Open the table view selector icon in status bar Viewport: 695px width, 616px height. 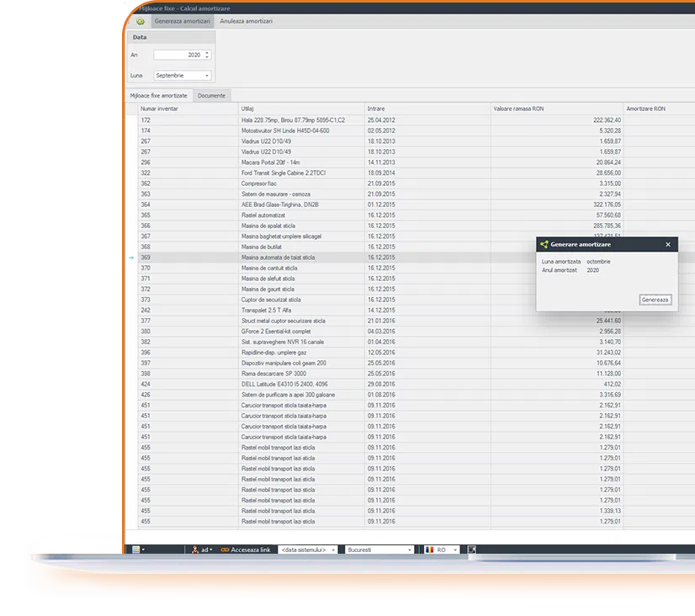[x=136, y=550]
